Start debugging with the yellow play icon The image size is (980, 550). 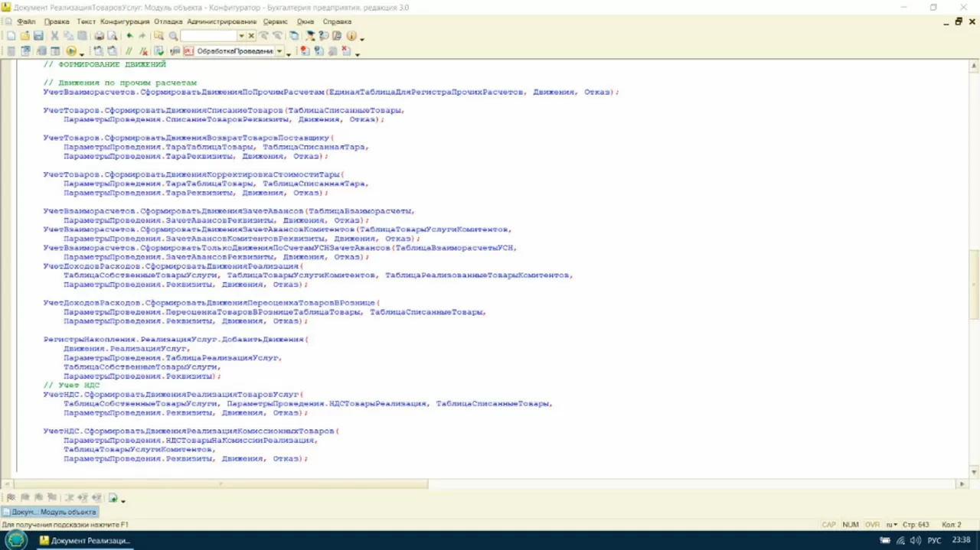pos(71,51)
